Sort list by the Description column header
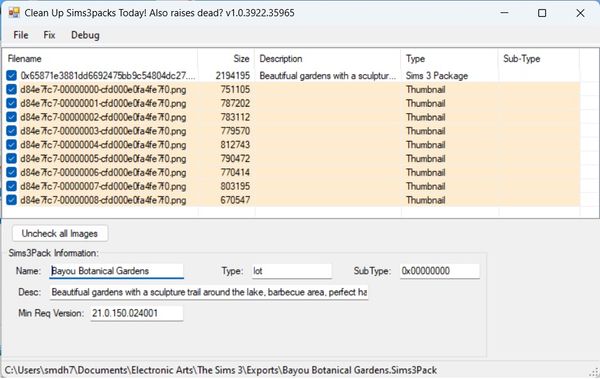The width and height of the screenshot is (600, 379). point(328,59)
